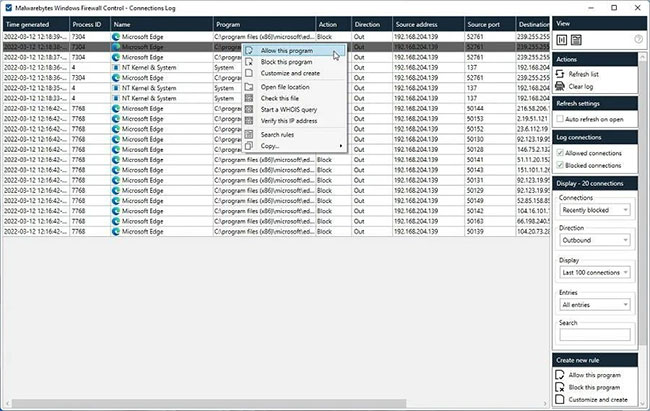This screenshot has width=650, height=411.
Task: Select destination cell 216.58.206.1
Action: [533, 109]
